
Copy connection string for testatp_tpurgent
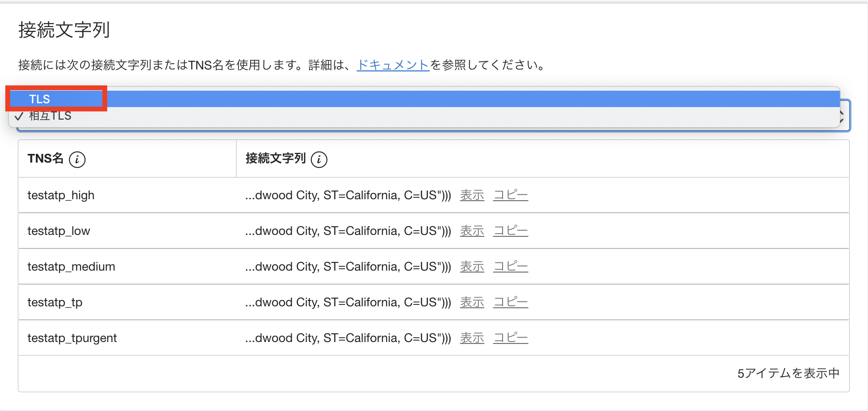(x=511, y=338)
